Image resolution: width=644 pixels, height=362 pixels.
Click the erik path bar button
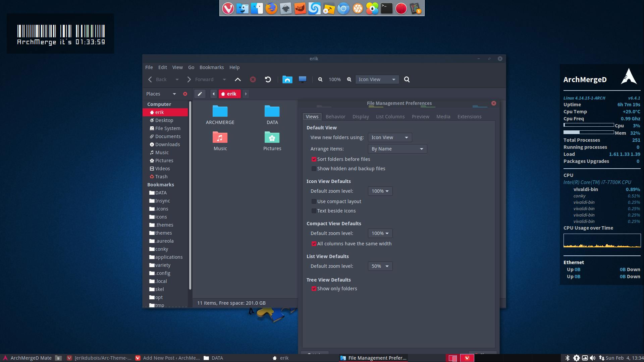pos(229,94)
